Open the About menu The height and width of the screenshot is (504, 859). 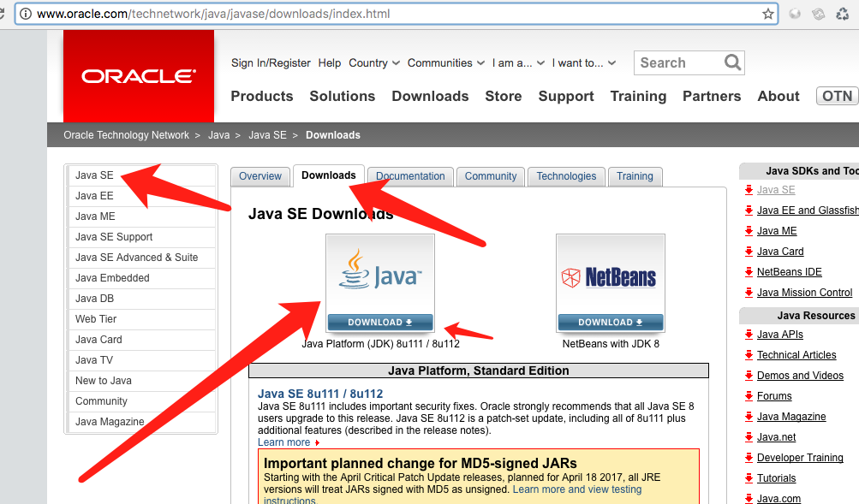click(x=778, y=96)
